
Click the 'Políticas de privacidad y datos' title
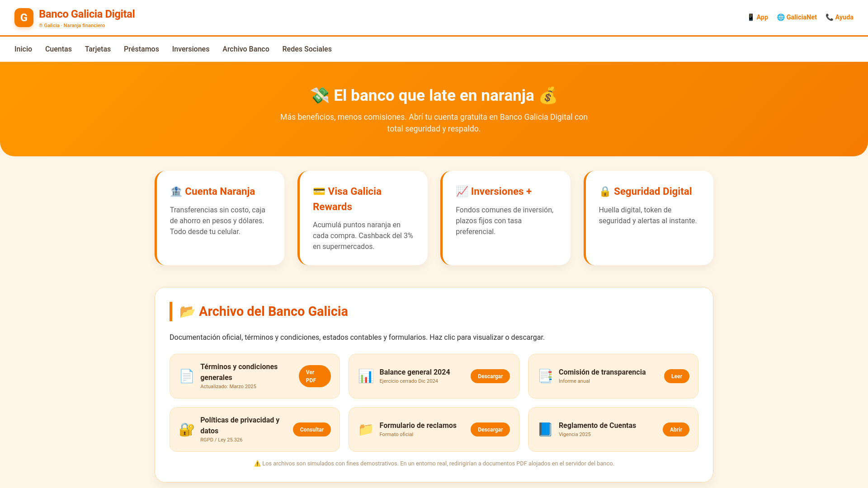pyautogui.click(x=240, y=425)
